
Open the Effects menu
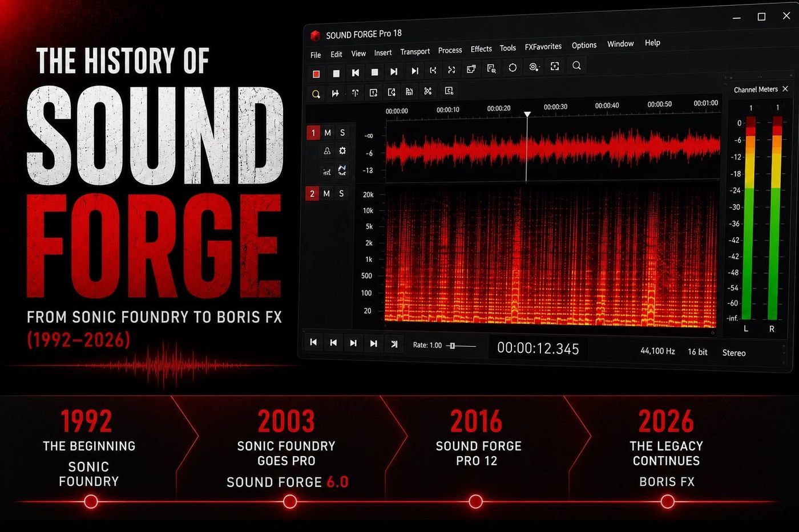pyautogui.click(x=481, y=49)
